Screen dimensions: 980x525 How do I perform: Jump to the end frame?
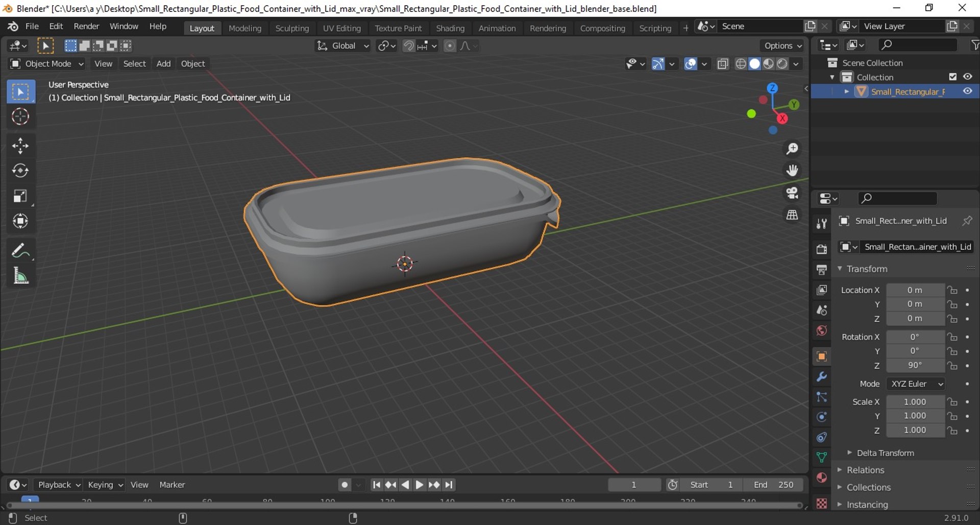[449, 485]
